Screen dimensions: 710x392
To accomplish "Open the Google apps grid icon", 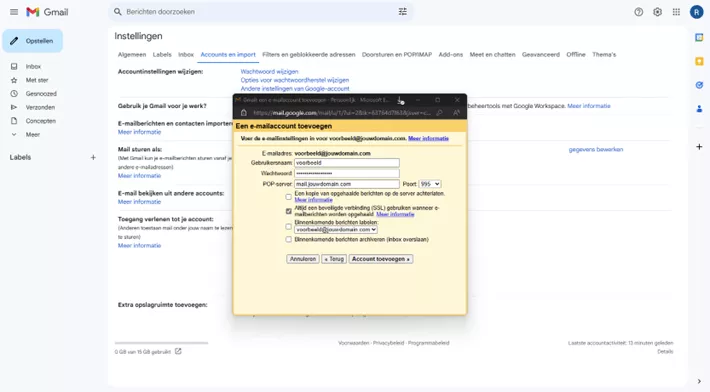I will [676, 12].
